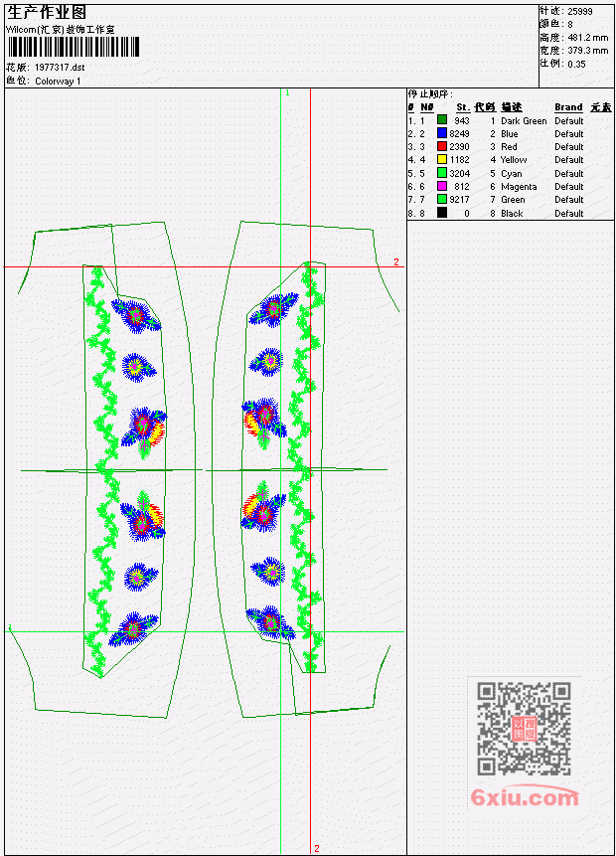Select the 'Magenta' description text
This screenshot has width=616, height=856.
tap(519, 187)
